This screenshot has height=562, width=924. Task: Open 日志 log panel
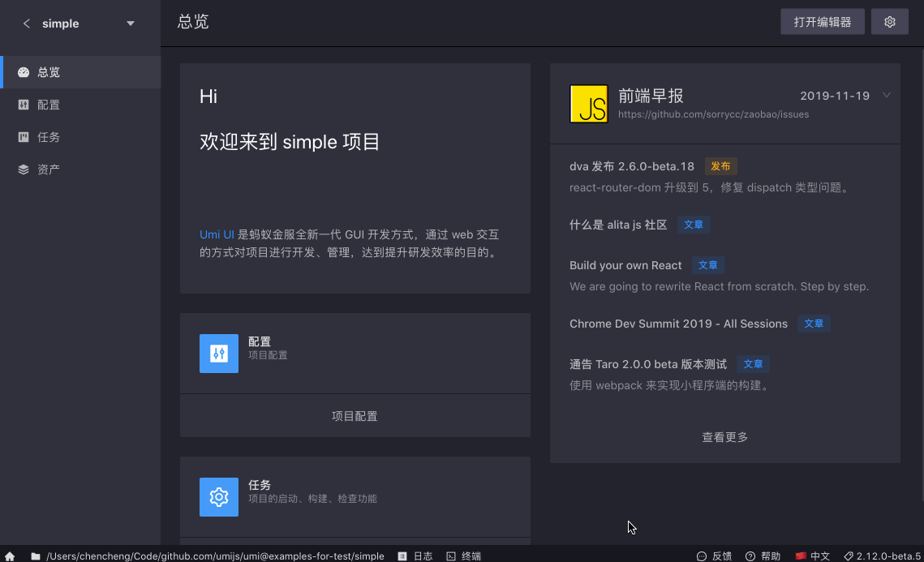pyautogui.click(x=416, y=556)
